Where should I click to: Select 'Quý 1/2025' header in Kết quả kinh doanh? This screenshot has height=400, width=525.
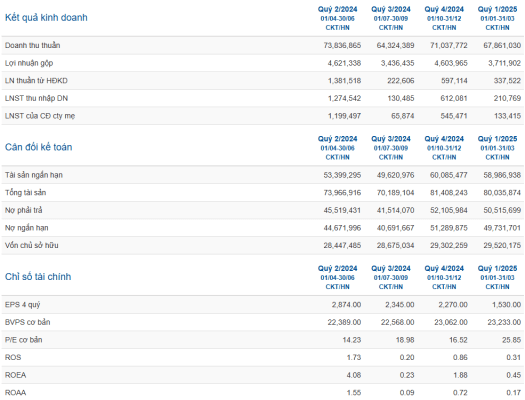coord(497,9)
